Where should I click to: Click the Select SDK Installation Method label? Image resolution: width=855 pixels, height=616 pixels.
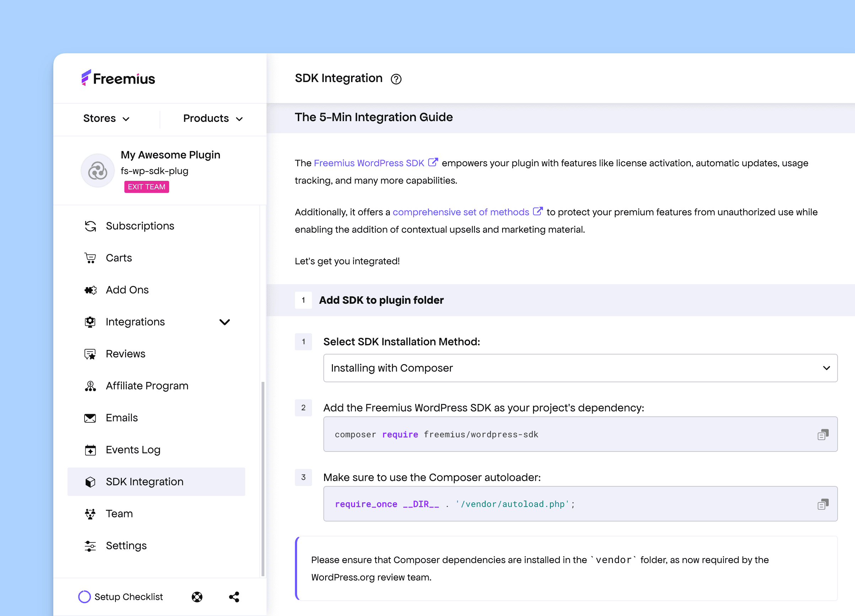click(x=402, y=342)
